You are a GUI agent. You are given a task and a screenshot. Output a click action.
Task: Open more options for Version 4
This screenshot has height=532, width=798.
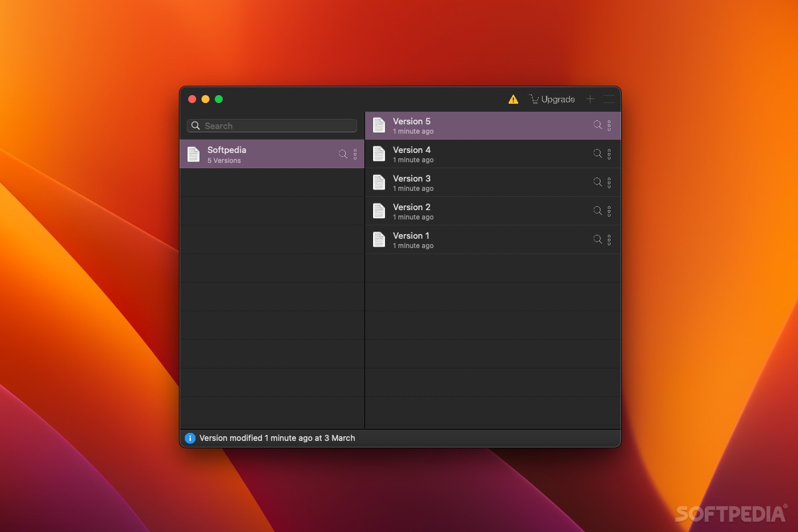click(609, 154)
